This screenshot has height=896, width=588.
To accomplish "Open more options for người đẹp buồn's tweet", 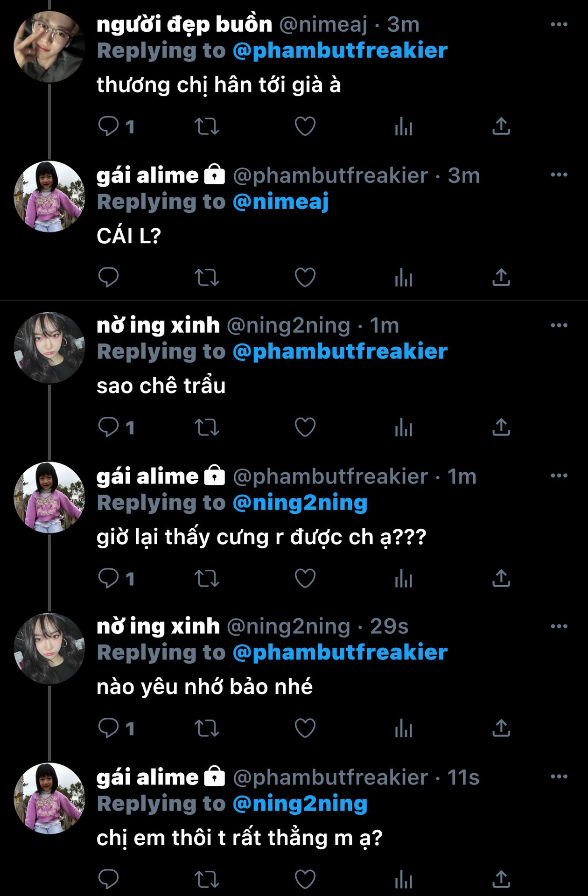I will 559,24.
